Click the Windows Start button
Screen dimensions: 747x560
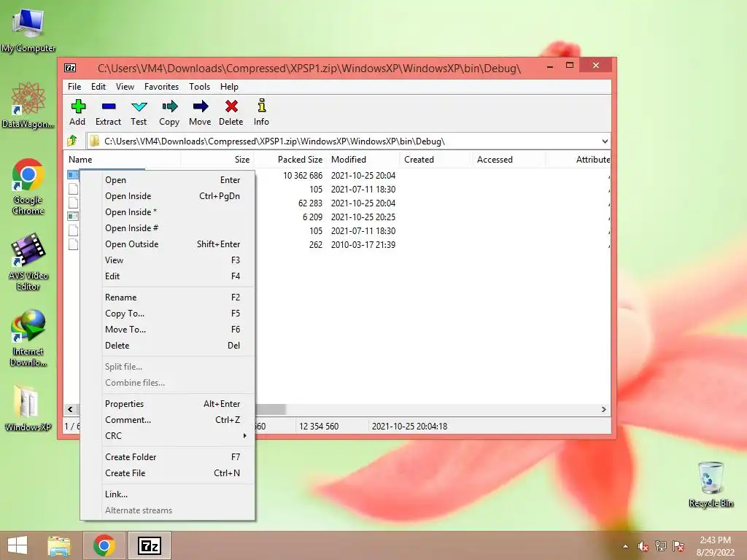[18, 545]
